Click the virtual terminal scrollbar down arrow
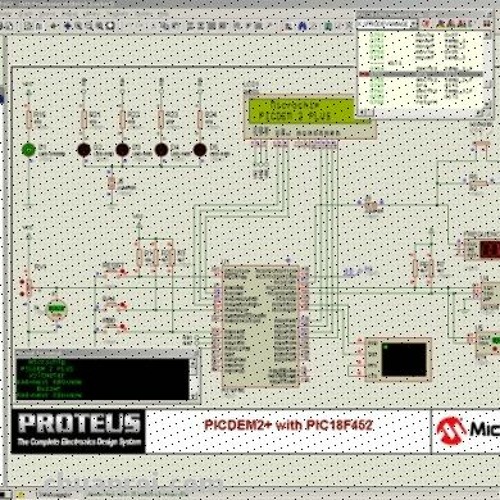Image resolution: width=500 pixels, height=500 pixels. tap(194, 396)
